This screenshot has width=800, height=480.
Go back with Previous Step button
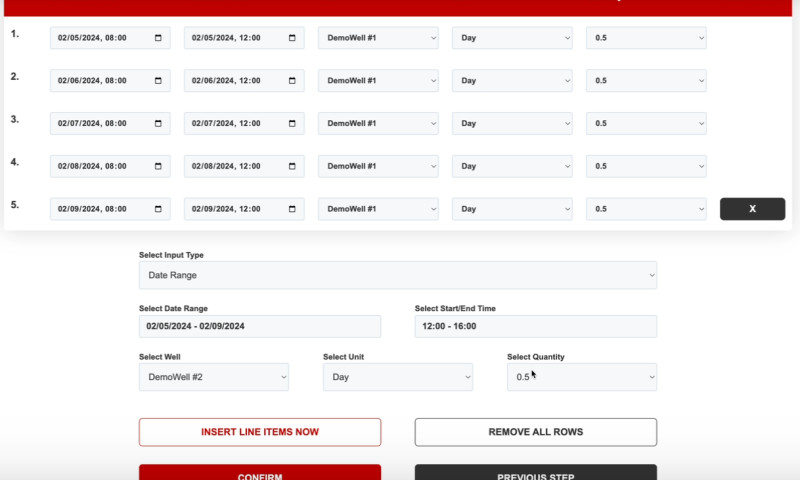(535, 473)
